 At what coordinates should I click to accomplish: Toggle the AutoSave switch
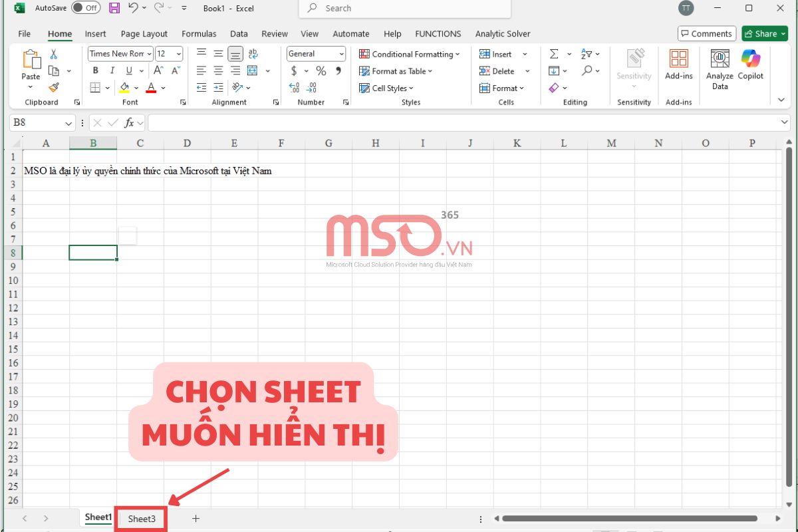(x=86, y=8)
